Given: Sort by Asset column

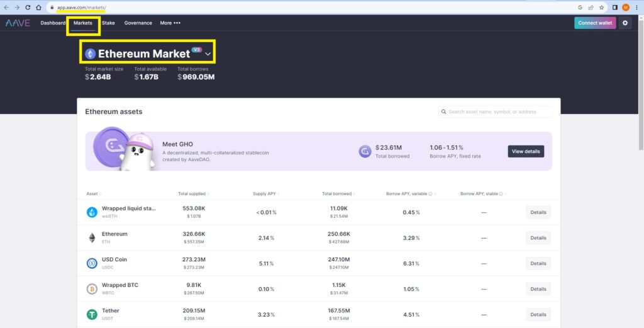Looking at the screenshot, I should point(93,194).
